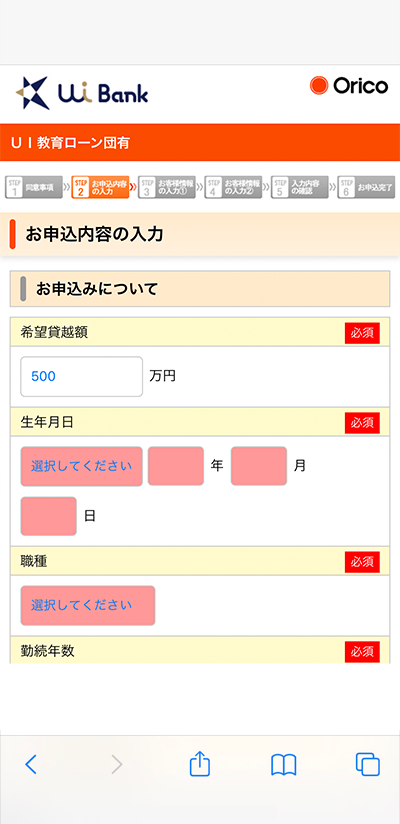Screen dimensions: 400x824
Task: Select the STEP 6 お申込完了 indicator
Action: pos(366,187)
